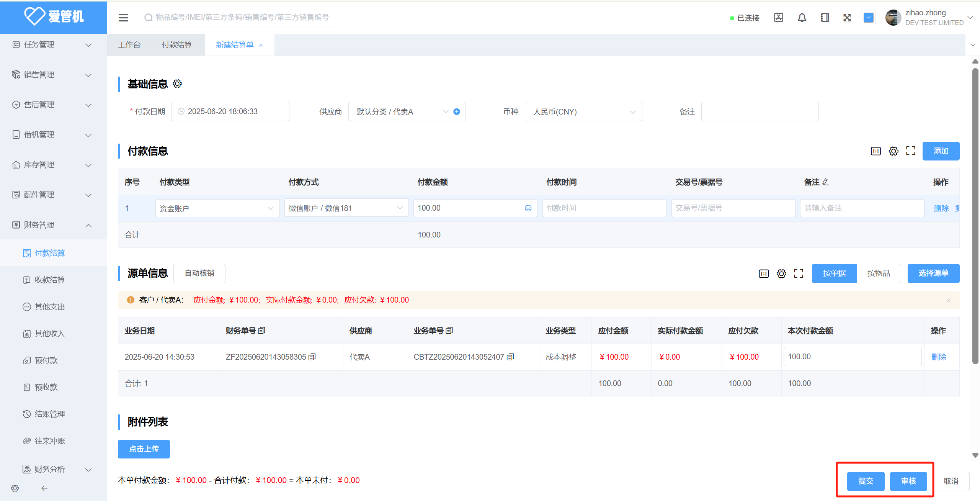This screenshot has height=501, width=980.
Task: Open notifications bell icon
Action: pos(802,18)
